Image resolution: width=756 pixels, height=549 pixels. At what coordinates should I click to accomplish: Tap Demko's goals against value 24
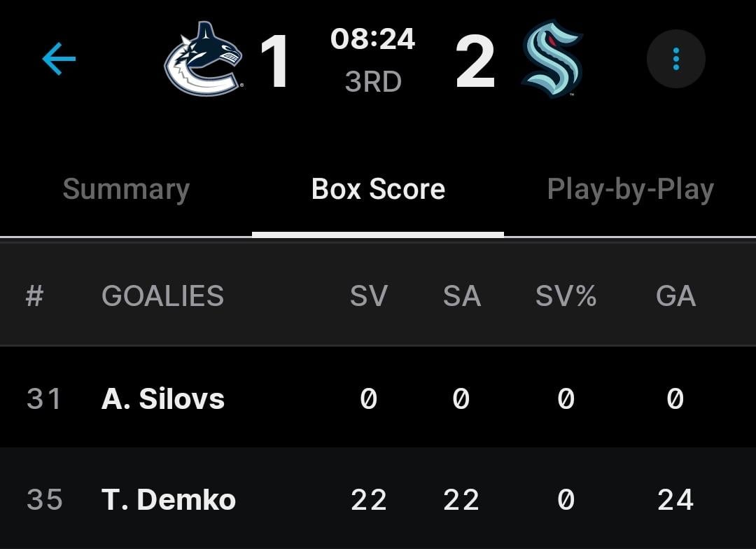[x=675, y=500]
